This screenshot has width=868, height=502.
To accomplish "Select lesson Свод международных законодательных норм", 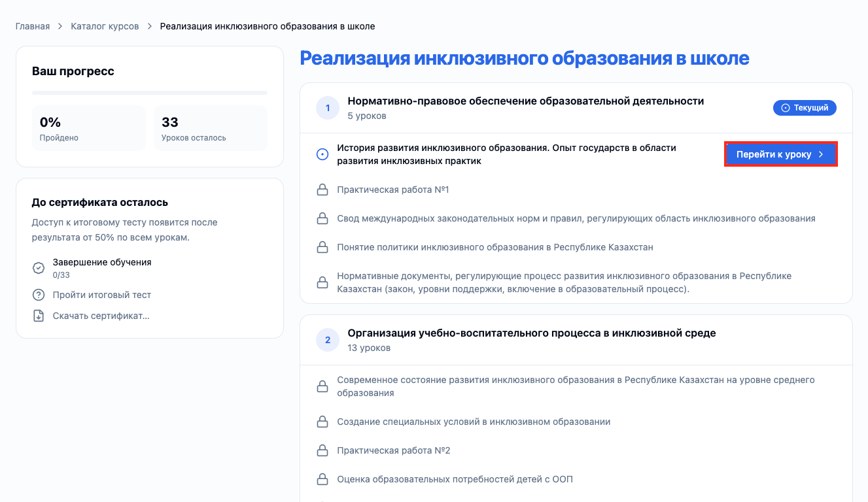I will [x=576, y=218].
